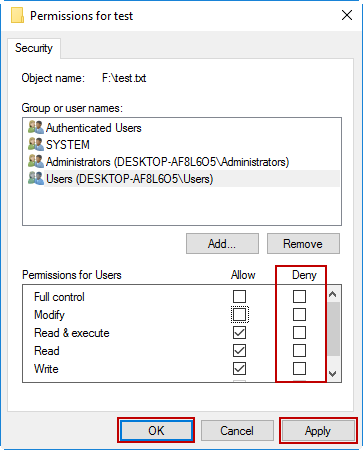Screen dimensions: 363x450
Task: Click the Write permission label
Action: coord(46,369)
